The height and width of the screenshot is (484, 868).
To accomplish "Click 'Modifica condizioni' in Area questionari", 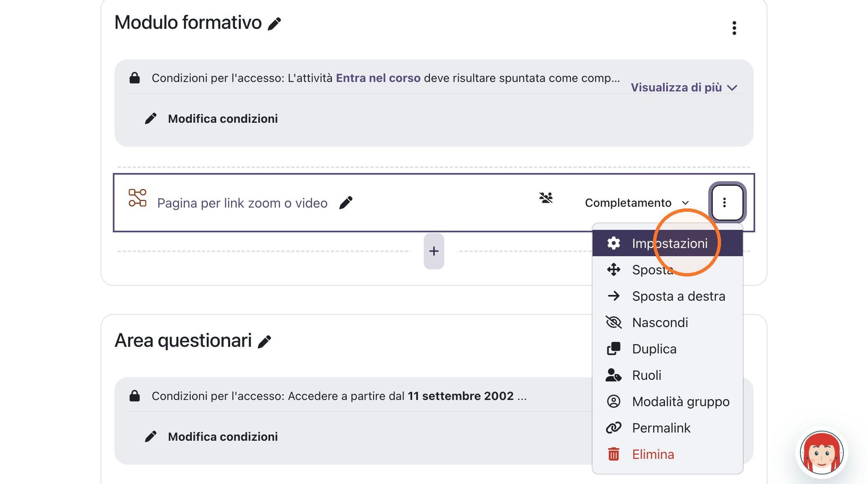I will 211,437.
